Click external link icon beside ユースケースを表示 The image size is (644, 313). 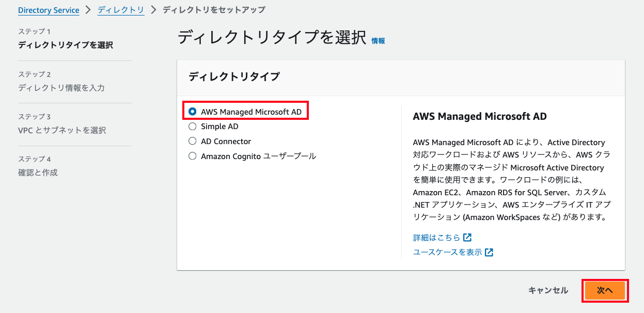click(489, 252)
